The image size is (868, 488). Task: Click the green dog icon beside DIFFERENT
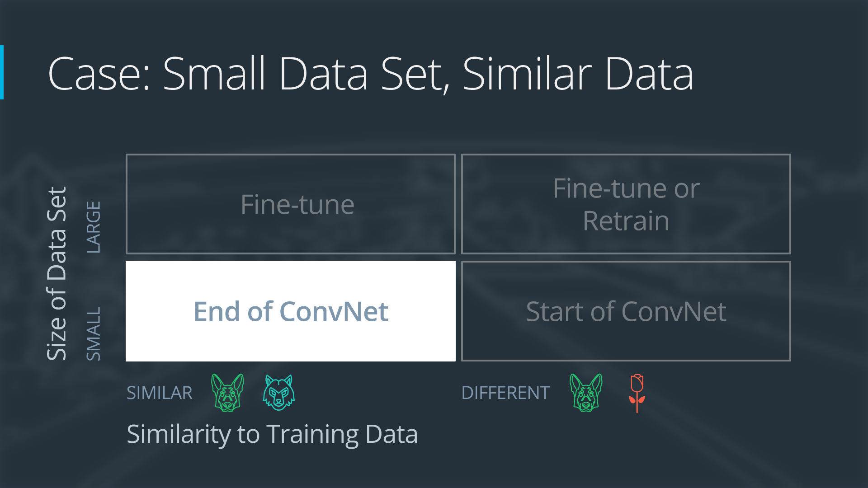click(586, 392)
